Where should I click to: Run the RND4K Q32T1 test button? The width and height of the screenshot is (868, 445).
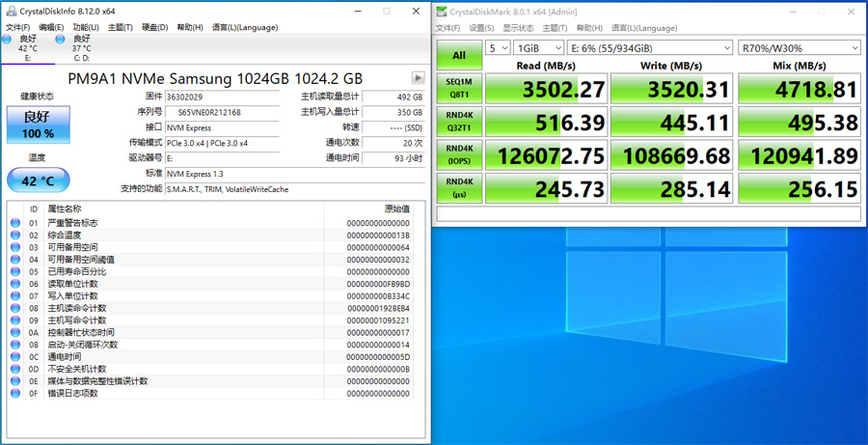tap(459, 122)
